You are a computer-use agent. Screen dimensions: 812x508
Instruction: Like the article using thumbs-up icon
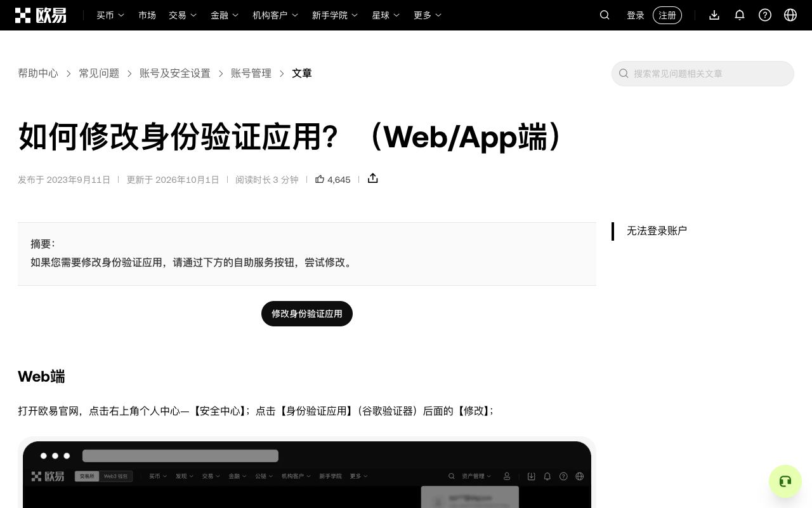click(x=320, y=179)
